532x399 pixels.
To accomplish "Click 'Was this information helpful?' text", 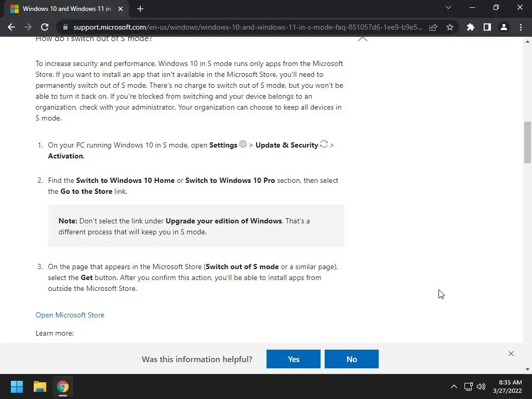I will 197,359.
